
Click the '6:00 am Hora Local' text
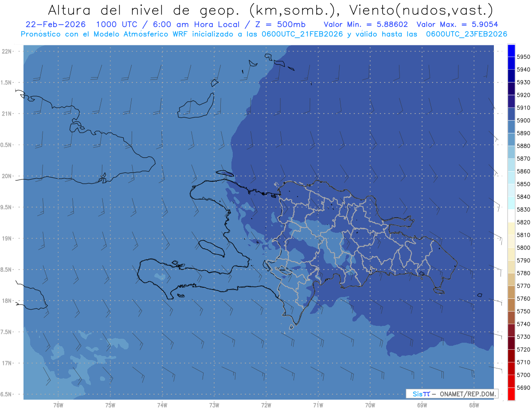tap(197, 24)
